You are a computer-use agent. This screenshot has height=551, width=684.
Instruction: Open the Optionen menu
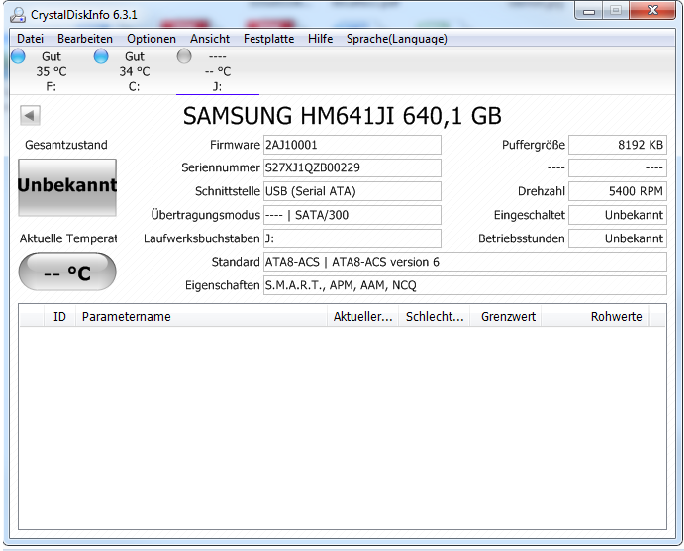point(151,39)
